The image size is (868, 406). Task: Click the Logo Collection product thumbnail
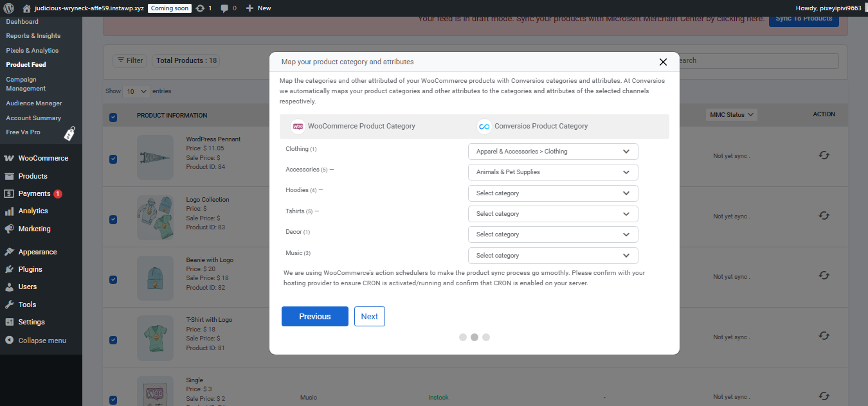tap(155, 217)
